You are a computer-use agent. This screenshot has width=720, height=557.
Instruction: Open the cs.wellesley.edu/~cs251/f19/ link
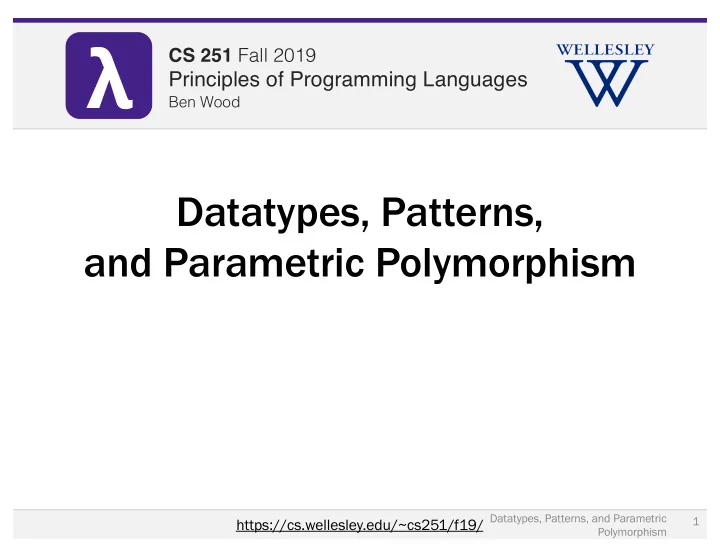[x=360, y=524]
